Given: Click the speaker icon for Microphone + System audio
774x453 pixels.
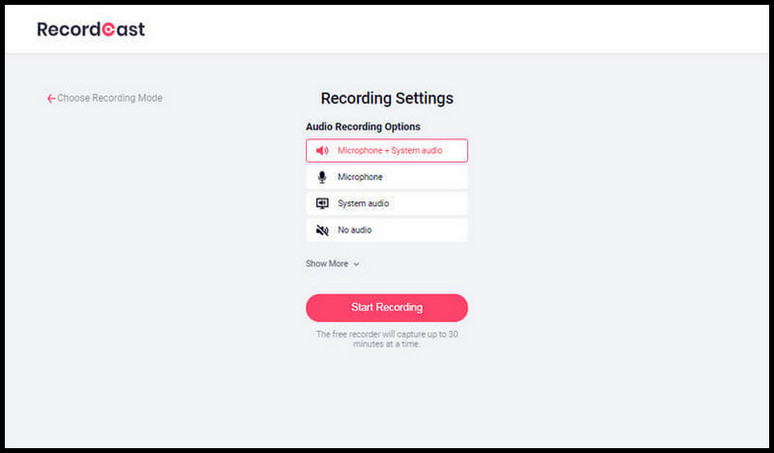Looking at the screenshot, I should coord(322,151).
